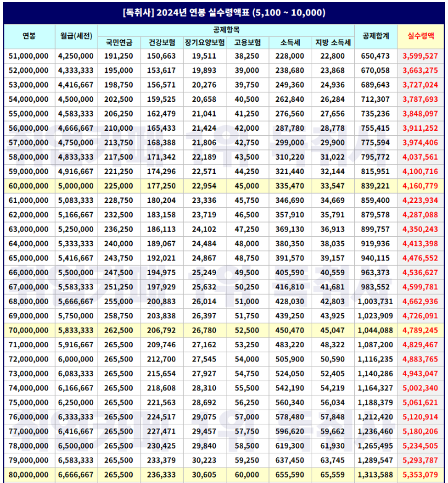Screen dimensions: 448x483
Task: Select net pay 5,234,505
Action: (x=420, y=446)
